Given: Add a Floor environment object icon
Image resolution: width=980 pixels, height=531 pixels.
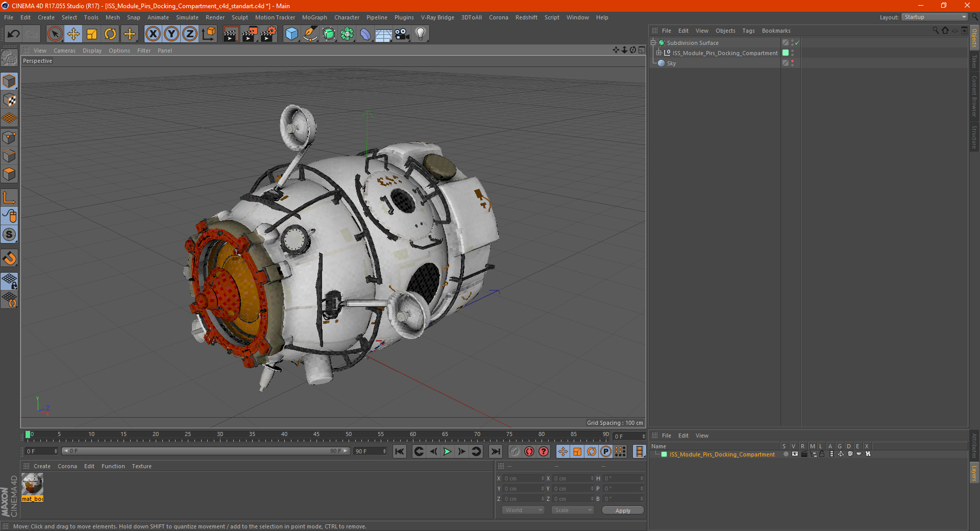Looking at the screenshot, I should coord(384,34).
